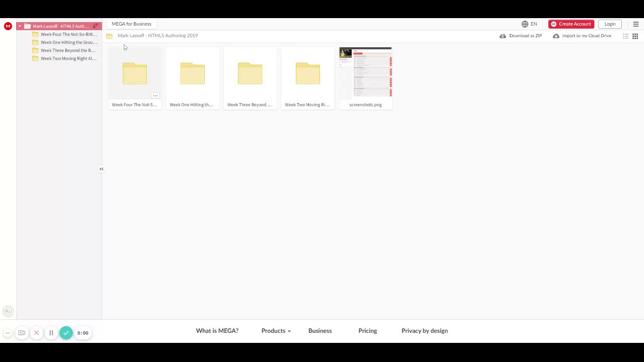Image resolution: width=644 pixels, height=362 pixels.
Task: Open the Business footer link
Action: (320, 331)
